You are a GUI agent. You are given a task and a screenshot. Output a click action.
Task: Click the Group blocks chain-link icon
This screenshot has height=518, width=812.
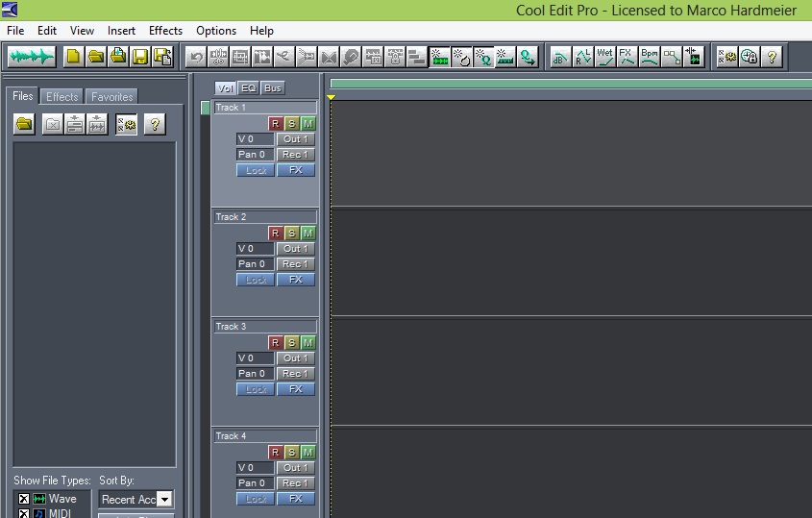tap(351, 57)
